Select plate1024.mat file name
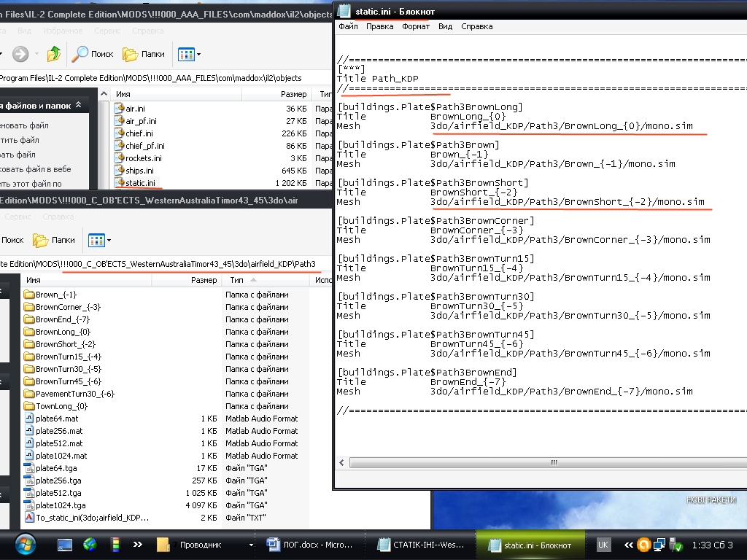Screen dimensions: 747x560 point(61,456)
